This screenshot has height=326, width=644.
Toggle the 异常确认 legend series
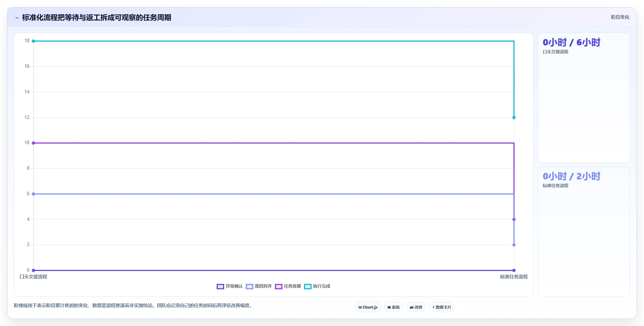230,286
